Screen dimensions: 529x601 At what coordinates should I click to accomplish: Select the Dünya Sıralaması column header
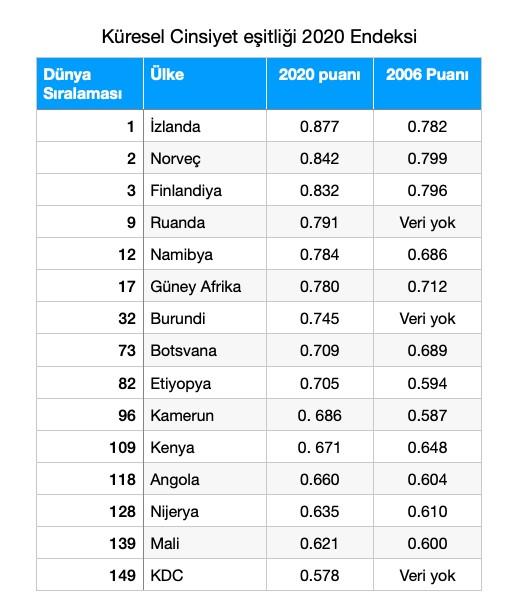click(x=90, y=84)
